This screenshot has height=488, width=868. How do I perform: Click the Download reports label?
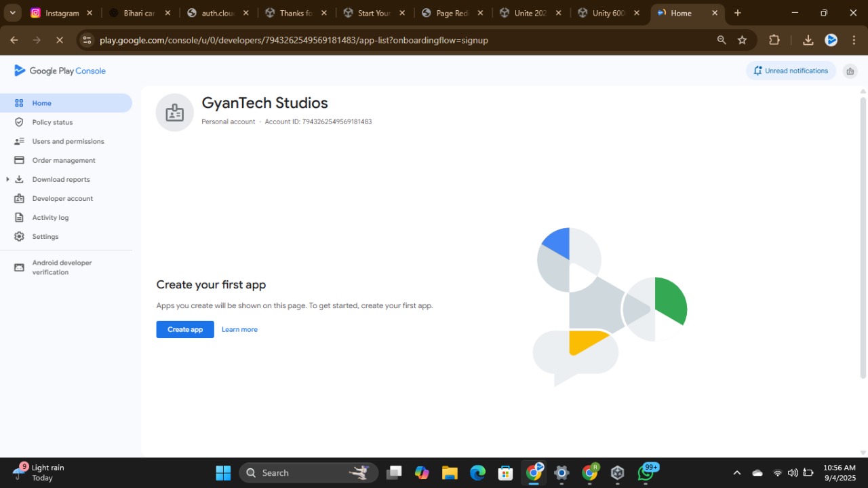61,179
